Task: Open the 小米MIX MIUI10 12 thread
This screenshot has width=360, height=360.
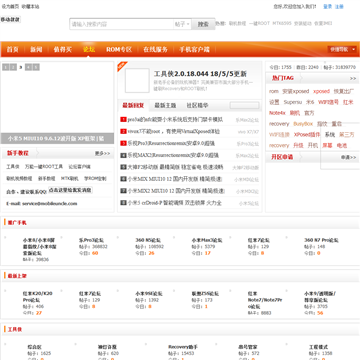Action: click(175, 179)
